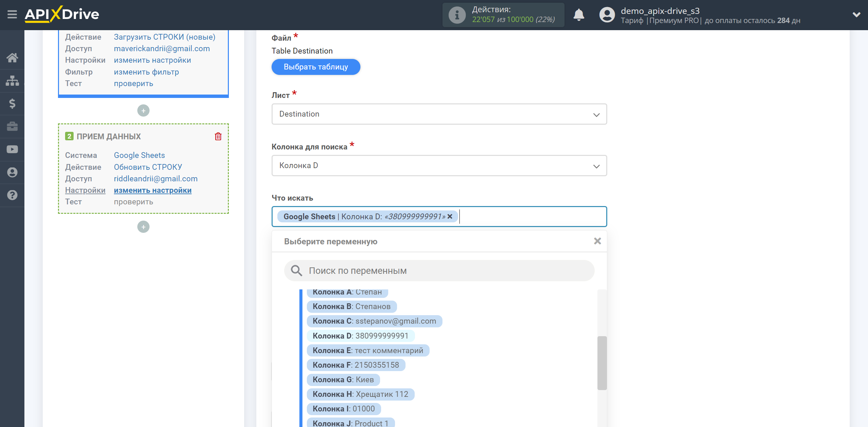Select variable Колонка B: Степанов
Image resolution: width=868 pixels, height=427 pixels.
(352, 306)
